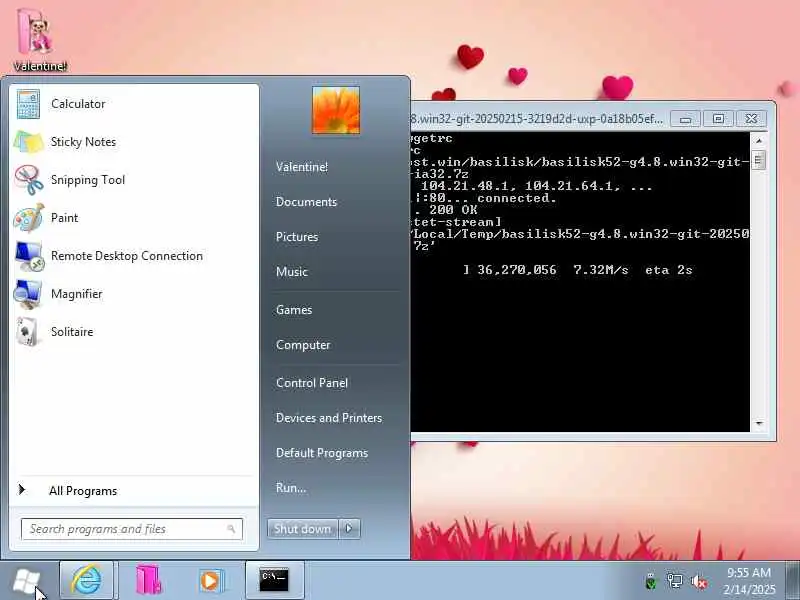Click the muted volume tray icon
The height and width of the screenshot is (600, 800).
click(698, 581)
